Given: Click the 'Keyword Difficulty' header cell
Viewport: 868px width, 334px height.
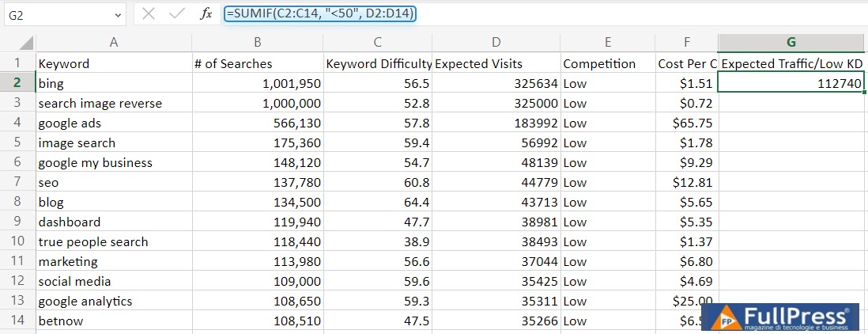Looking at the screenshot, I should [x=378, y=63].
